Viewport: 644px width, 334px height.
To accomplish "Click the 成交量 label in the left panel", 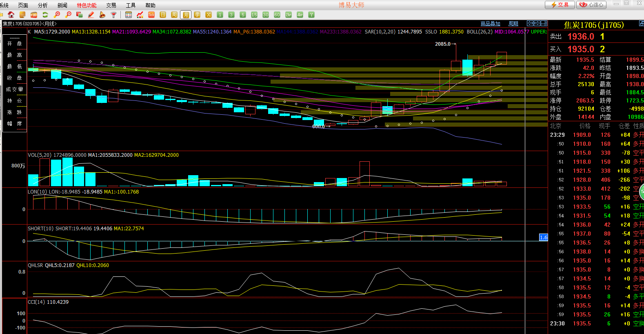I will [x=15, y=89].
